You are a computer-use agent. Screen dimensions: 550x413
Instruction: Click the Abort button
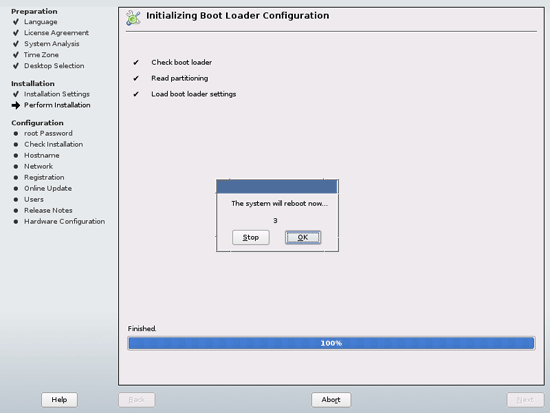pos(331,400)
